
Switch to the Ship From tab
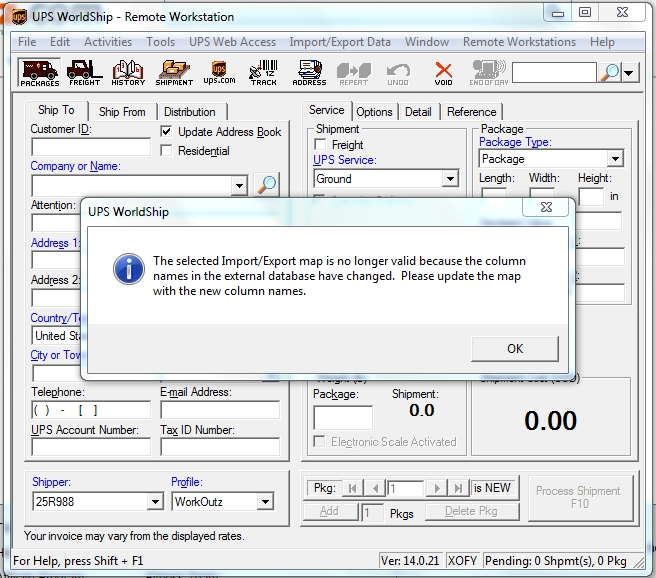[122, 112]
